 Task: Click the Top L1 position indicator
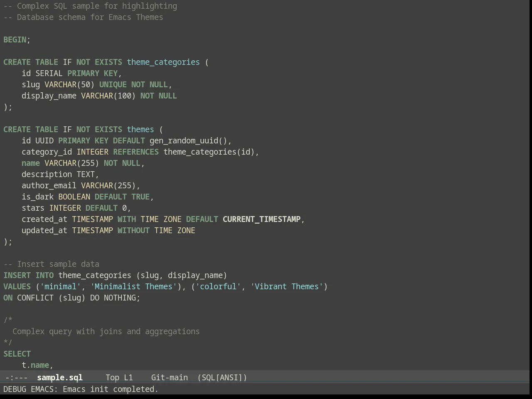(x=119, y=377)
